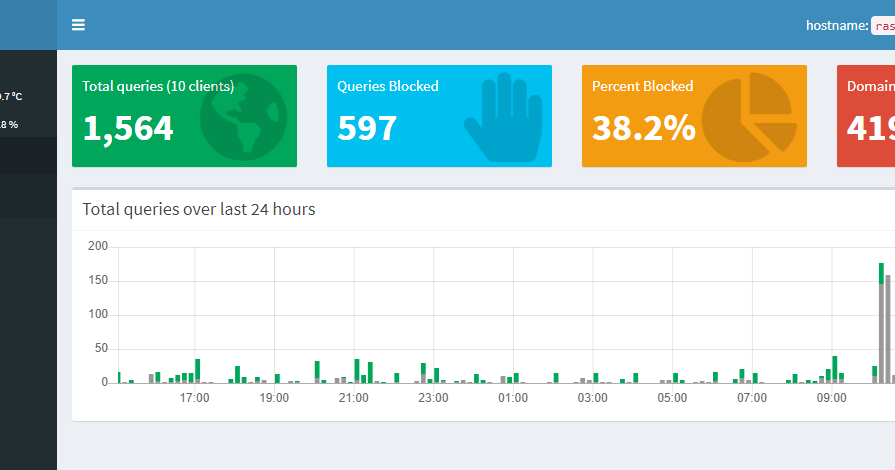This screenshot has height=470, width=895.
Task: Click the 19:00 time label on chart
Action: [274, 398]
